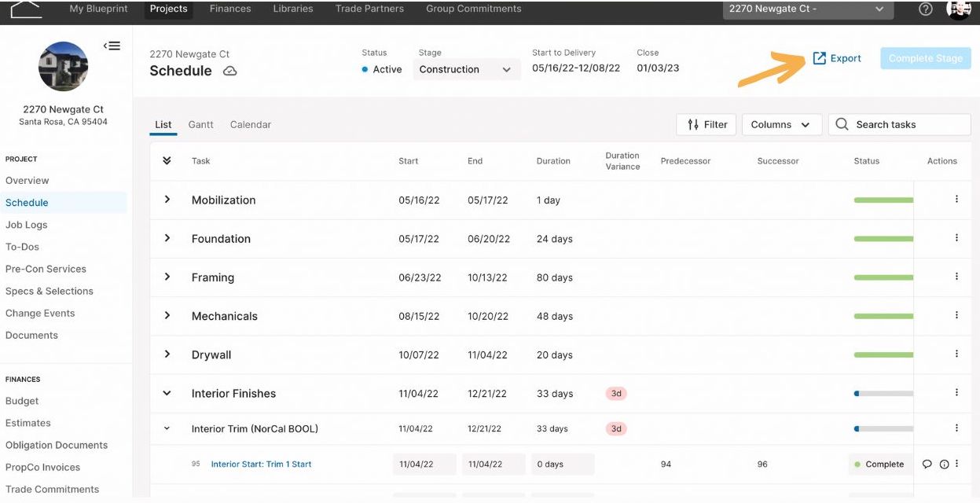Collapse the Interior Finishes group
Screen dimensions: 980x503
[167, 393]
